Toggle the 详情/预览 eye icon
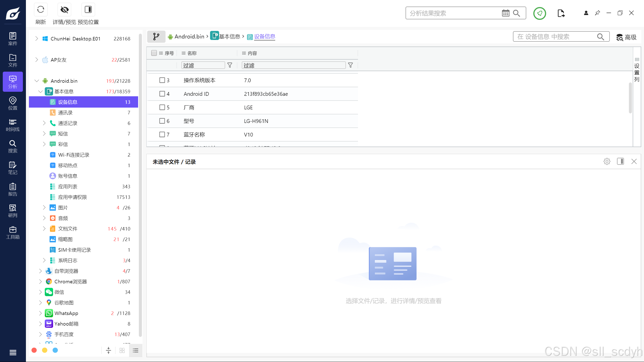The image size is (644, 362). coord(64,10)
